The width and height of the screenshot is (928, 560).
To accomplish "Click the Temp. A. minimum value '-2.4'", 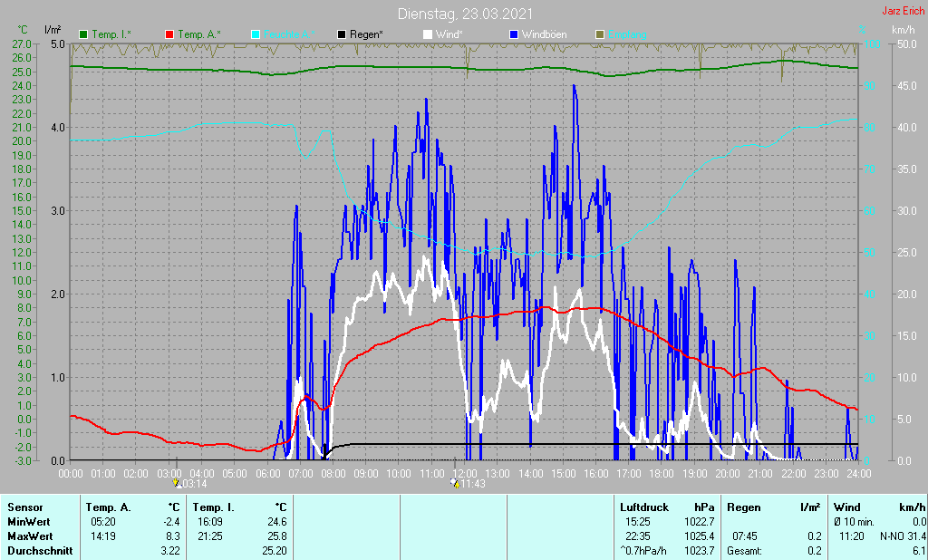I will point(171,522).
